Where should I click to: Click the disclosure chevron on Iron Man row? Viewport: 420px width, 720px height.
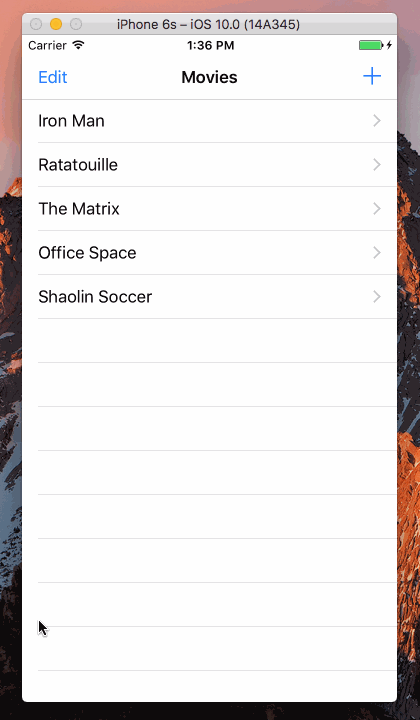377,121
